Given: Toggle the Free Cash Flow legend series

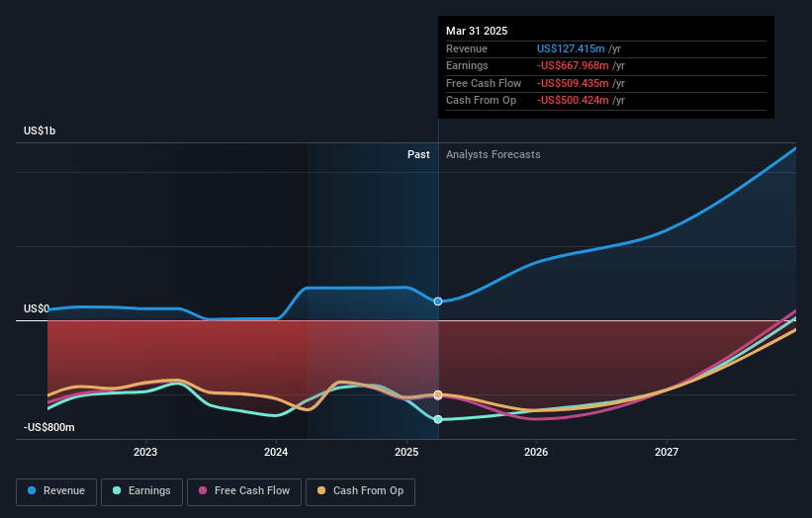Looking at the screenshot, I should coord(244,491).
